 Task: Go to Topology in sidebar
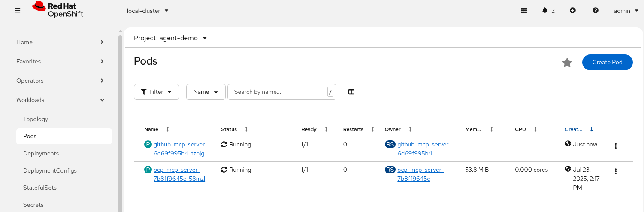coord(36,119)
